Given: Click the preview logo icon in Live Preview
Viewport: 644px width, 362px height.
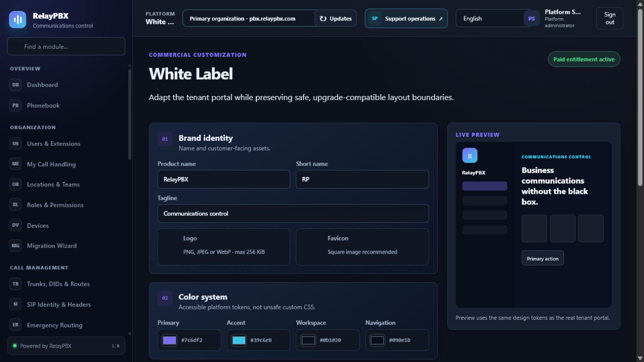Looking at the screenshot, I should 470,156.
